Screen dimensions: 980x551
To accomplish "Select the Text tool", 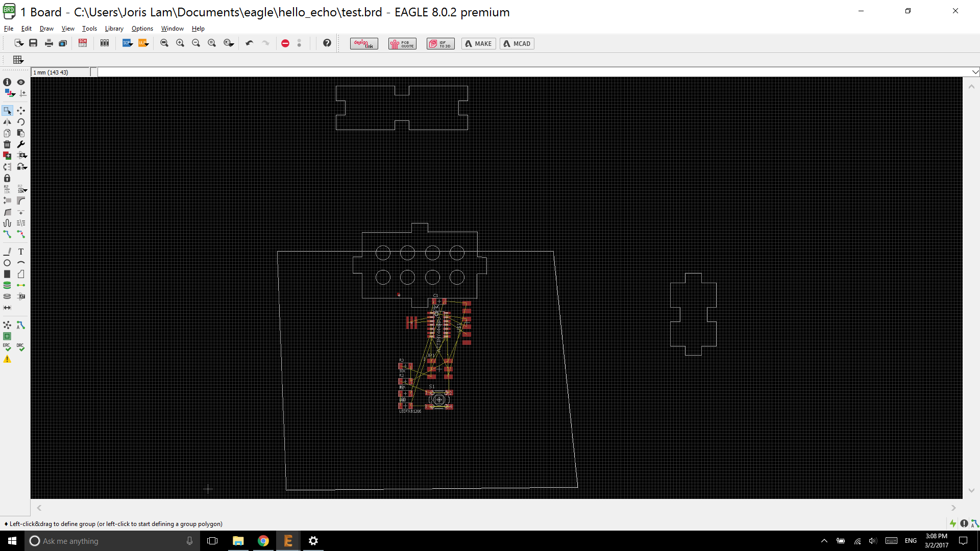I will [x=21, y=252].
